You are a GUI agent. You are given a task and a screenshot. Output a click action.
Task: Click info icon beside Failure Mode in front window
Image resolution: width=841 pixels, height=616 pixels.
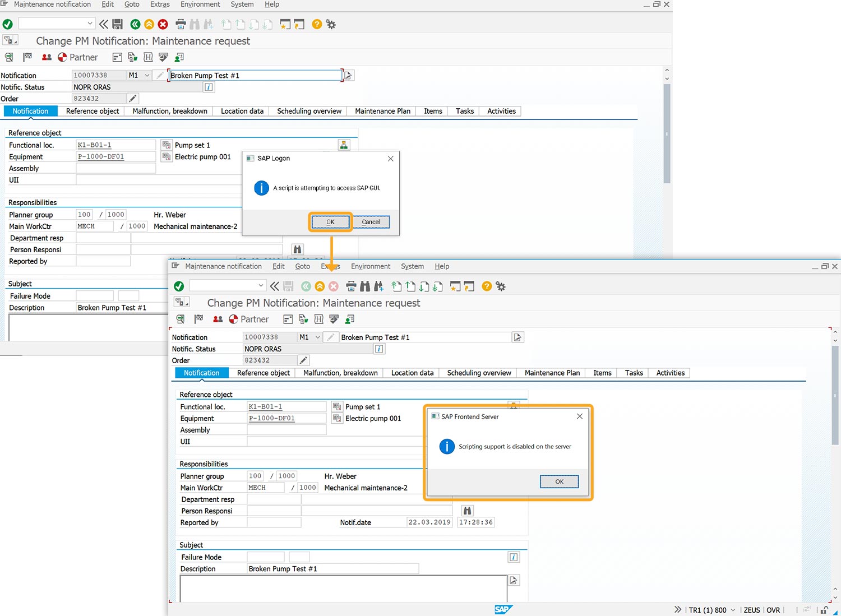tap(514, 557)
